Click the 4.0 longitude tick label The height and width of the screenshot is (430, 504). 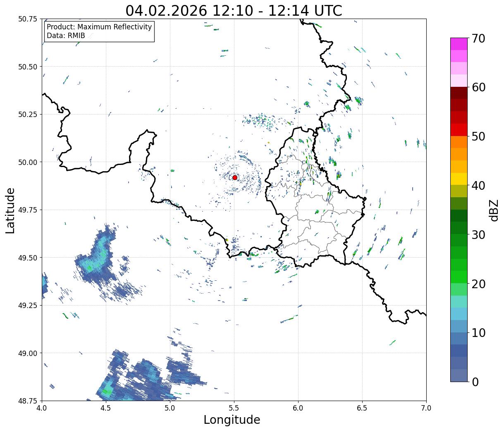click(x=42, y=408)
